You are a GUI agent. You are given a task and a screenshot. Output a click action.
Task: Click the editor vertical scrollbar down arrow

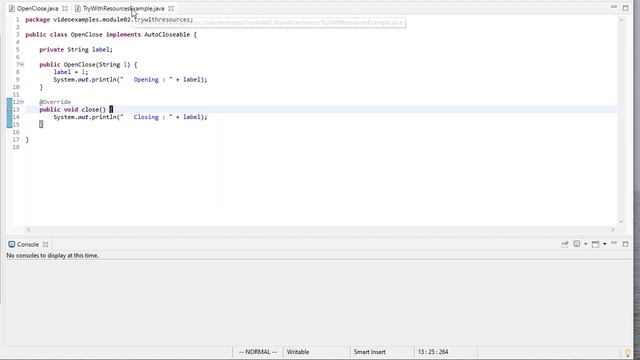(621, 221)
